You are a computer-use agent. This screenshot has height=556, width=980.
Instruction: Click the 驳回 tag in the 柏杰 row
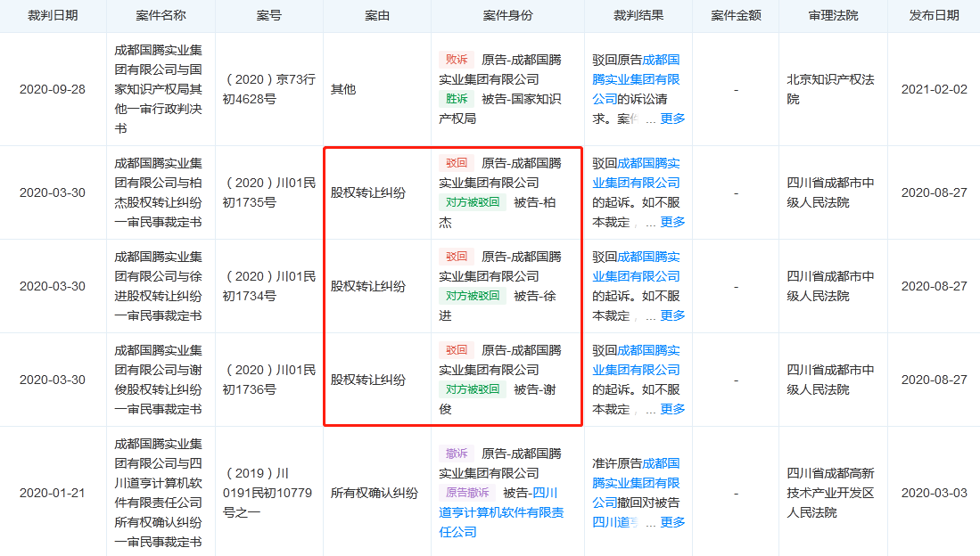457,163
